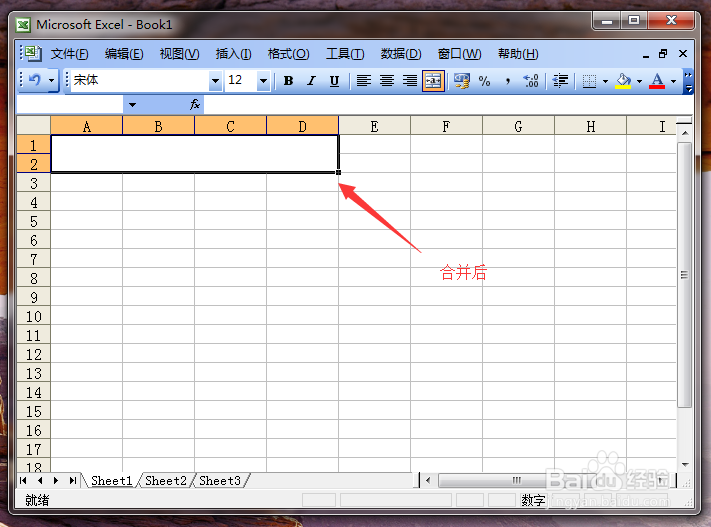711x527 pixels.
Task: Open the 文件(F) menu
Action: 69,54
